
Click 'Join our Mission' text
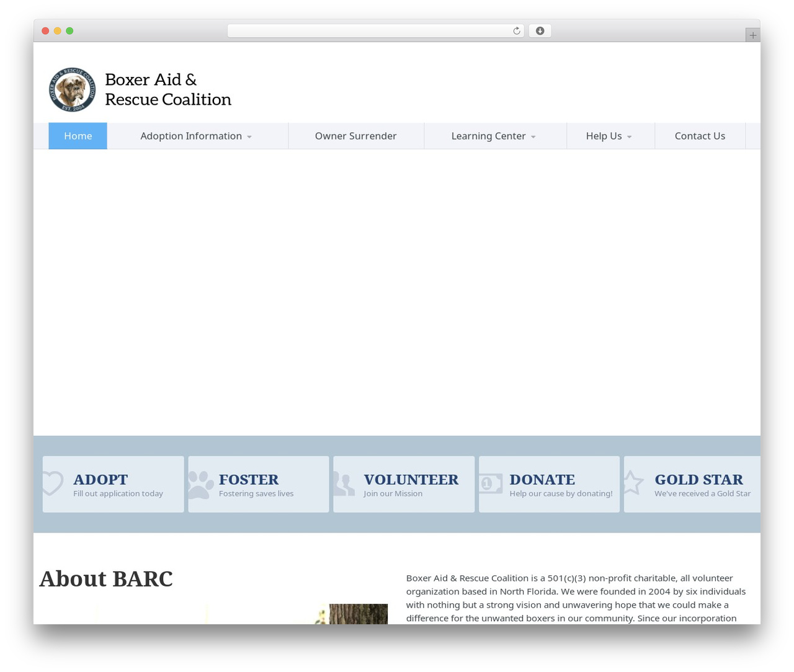coord(393,493)
